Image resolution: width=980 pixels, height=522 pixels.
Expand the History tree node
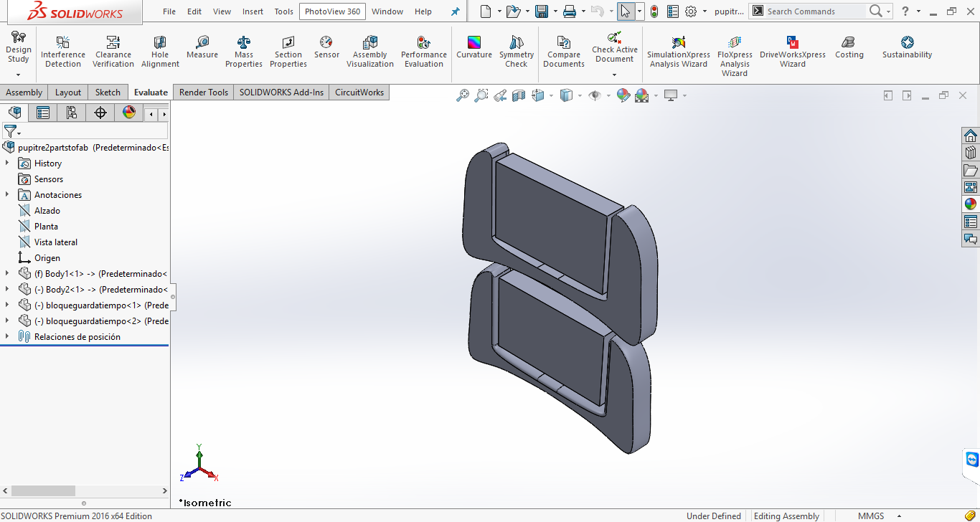coord(7,163)
